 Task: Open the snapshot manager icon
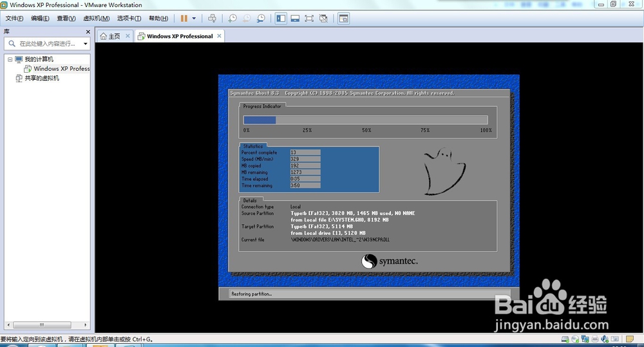tap(261, 19)
